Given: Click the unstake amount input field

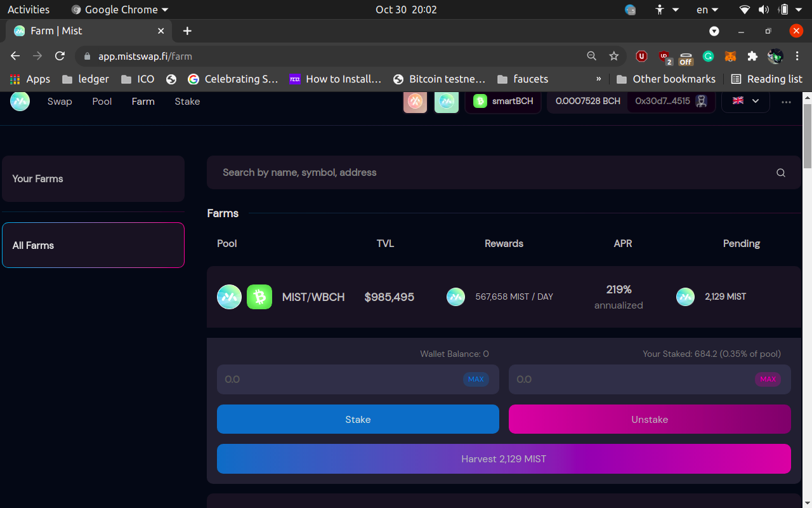Looking at the screenshot, I should (x=650, y=379).
